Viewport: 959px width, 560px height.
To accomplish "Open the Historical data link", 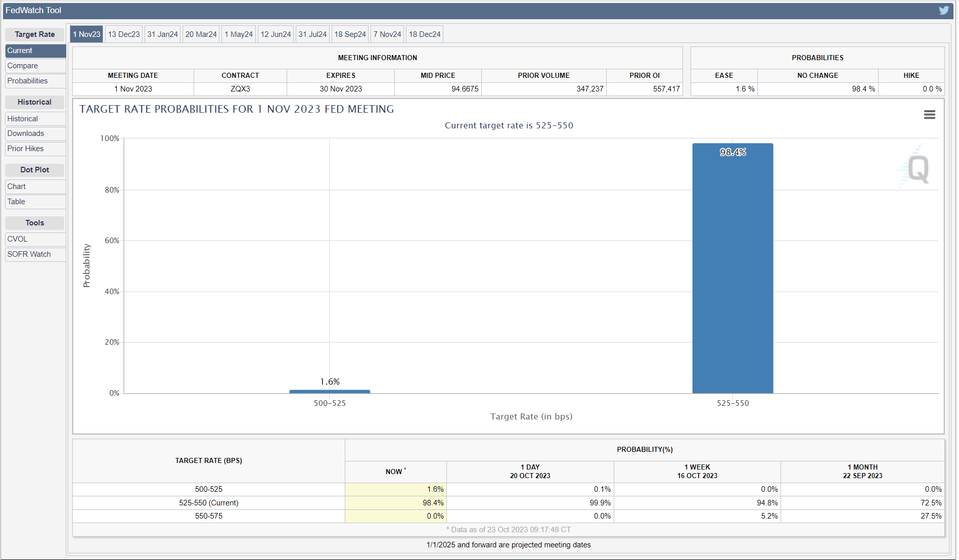I will 23,119.
